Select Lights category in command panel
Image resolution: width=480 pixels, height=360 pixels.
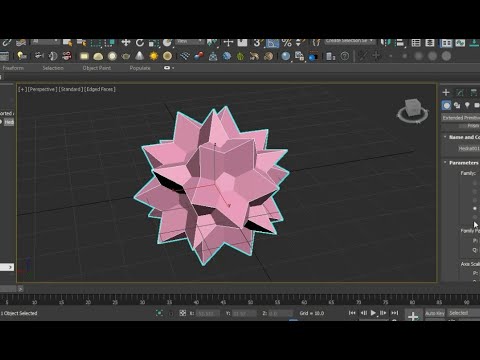467,105
